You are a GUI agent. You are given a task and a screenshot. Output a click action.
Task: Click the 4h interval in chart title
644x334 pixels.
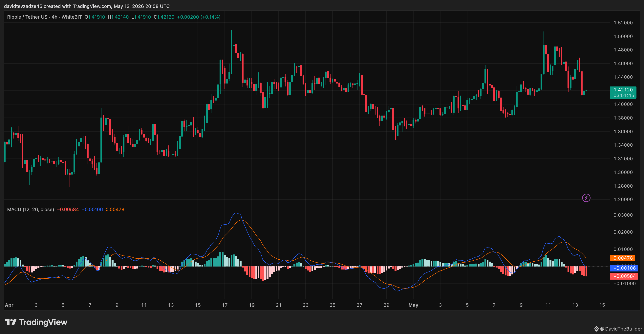(x=54, y=17)
